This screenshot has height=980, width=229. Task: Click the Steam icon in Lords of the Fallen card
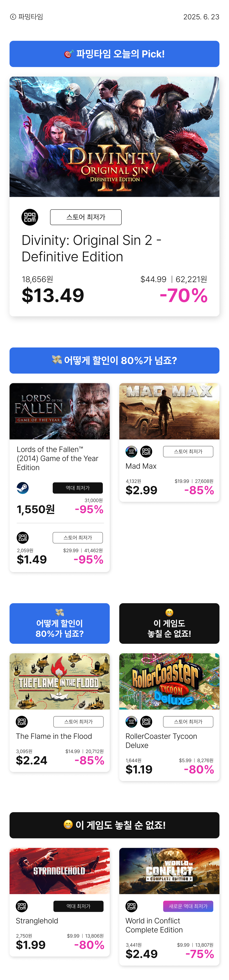click(x=22, y=488)
